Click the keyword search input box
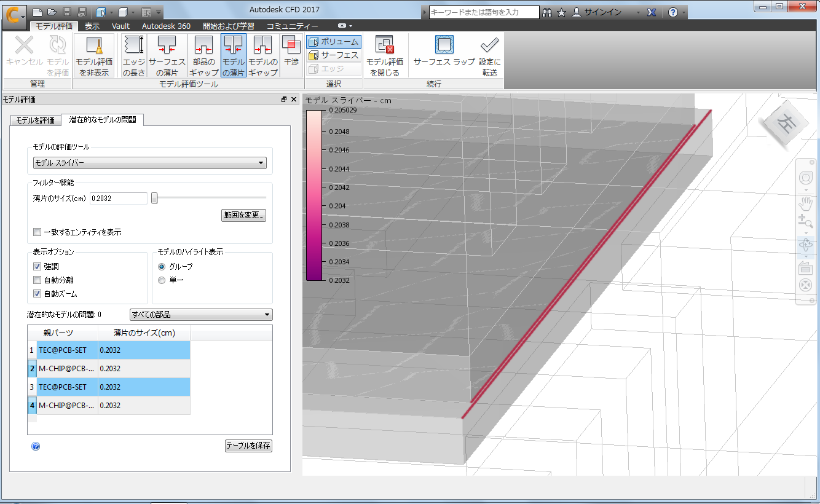 coord(484,12)
